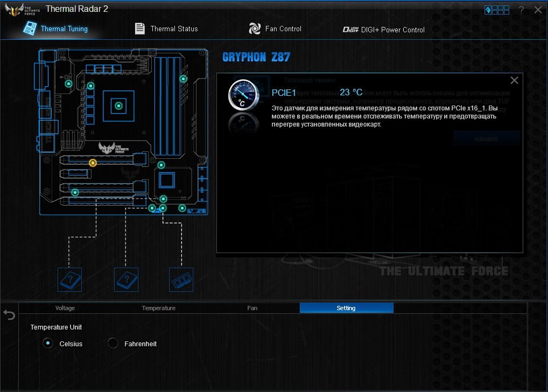The height and width of the screenshot is (392, 548).
Task: Open help with the question mark icon
Action: click(522, 10)
